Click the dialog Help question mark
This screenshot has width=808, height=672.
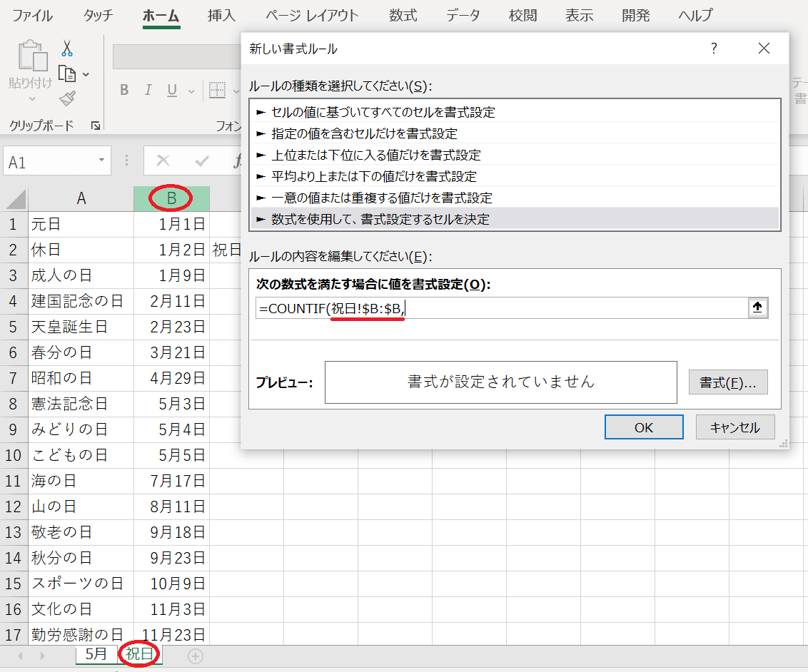713,49
